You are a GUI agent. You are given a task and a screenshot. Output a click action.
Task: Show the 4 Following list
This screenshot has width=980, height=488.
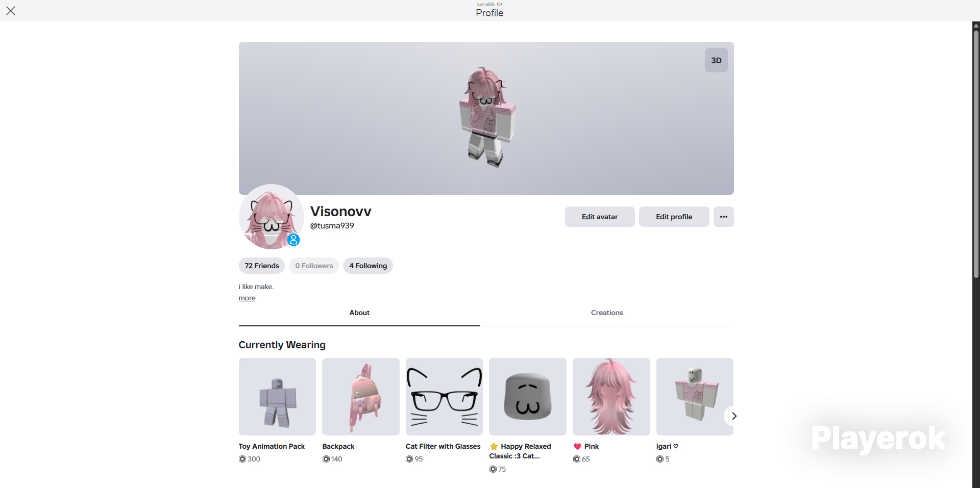[368, 266]
